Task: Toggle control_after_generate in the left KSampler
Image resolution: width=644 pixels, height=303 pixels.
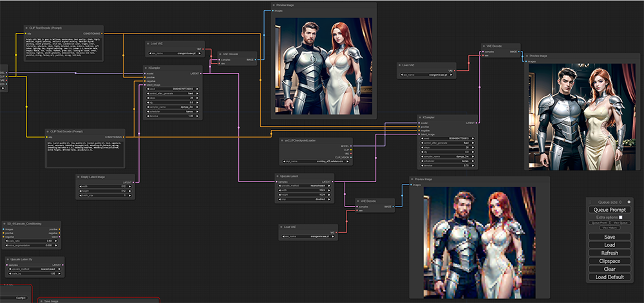Action: click(173, 93)
